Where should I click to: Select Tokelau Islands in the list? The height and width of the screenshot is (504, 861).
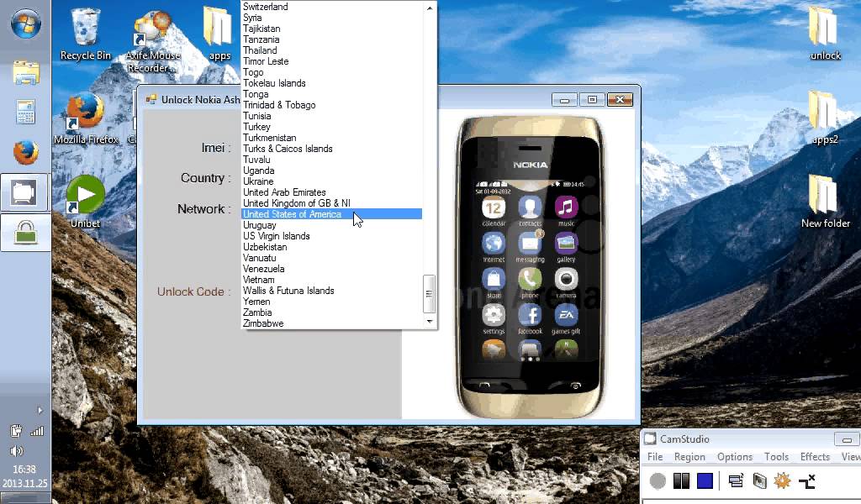pyautogui.click(x=331, y=83)
